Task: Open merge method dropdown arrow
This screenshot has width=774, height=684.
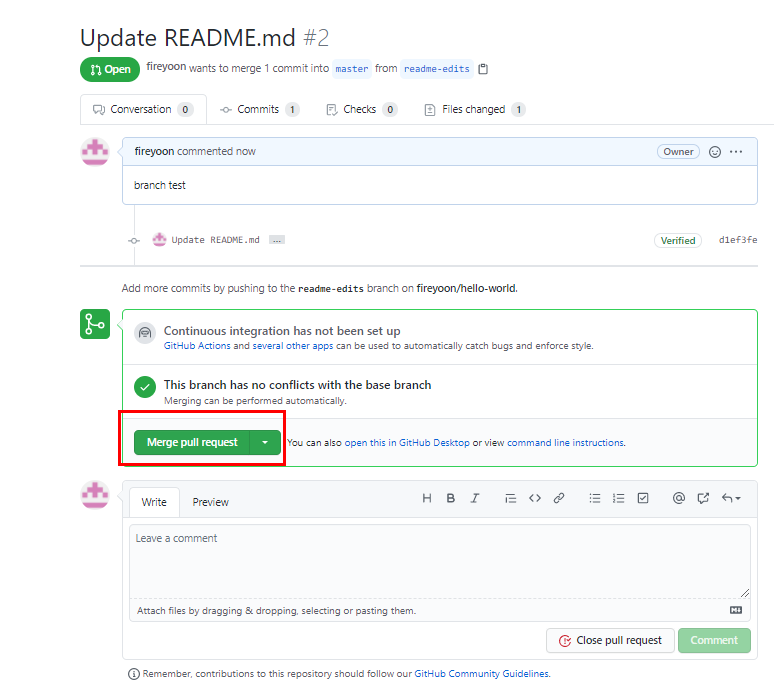Action: 265,442
